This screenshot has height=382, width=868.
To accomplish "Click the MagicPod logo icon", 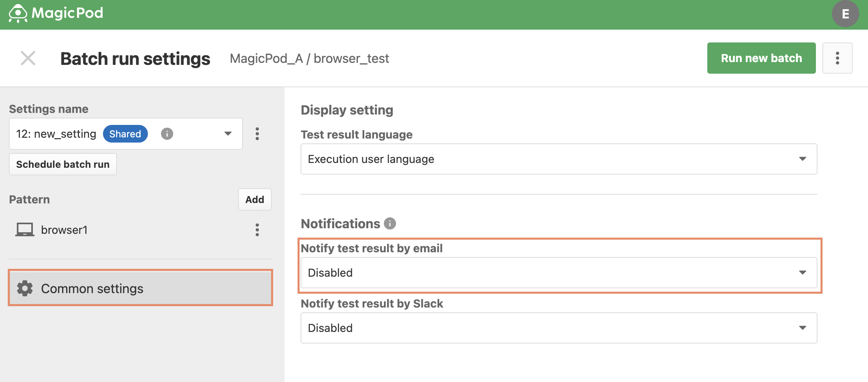I will [x=18, y=14].
